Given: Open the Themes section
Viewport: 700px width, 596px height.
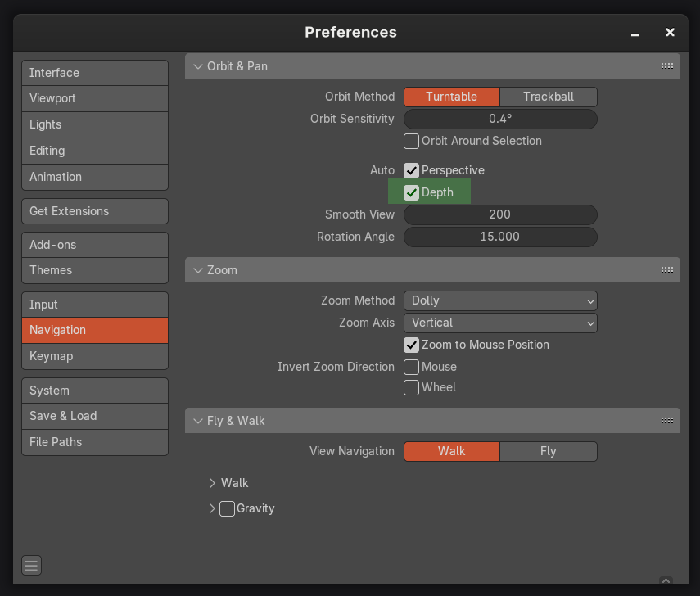Looking at the screenshot, I should [95, 270].
